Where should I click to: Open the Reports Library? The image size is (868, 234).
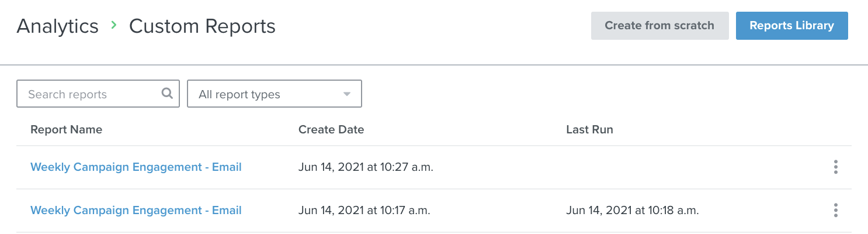(791, 26)
